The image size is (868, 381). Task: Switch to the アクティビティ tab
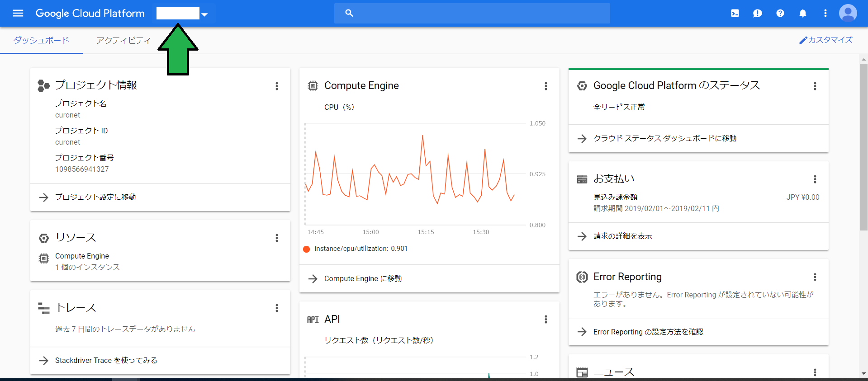pyautogui.click(x=123, y=40)
